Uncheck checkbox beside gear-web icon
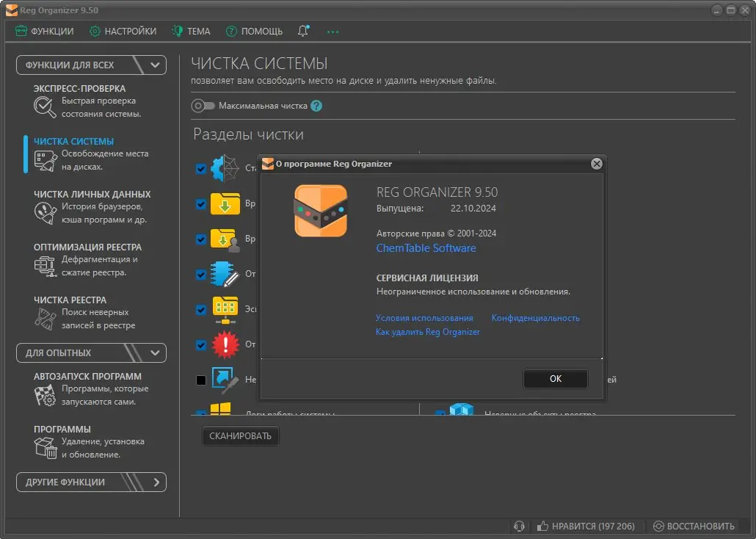 tap(201, 169)
